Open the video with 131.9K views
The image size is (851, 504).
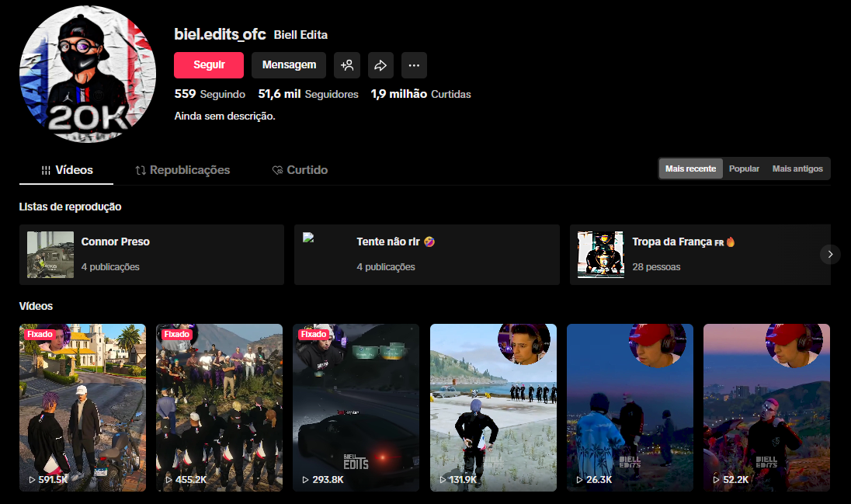point(493,408)
